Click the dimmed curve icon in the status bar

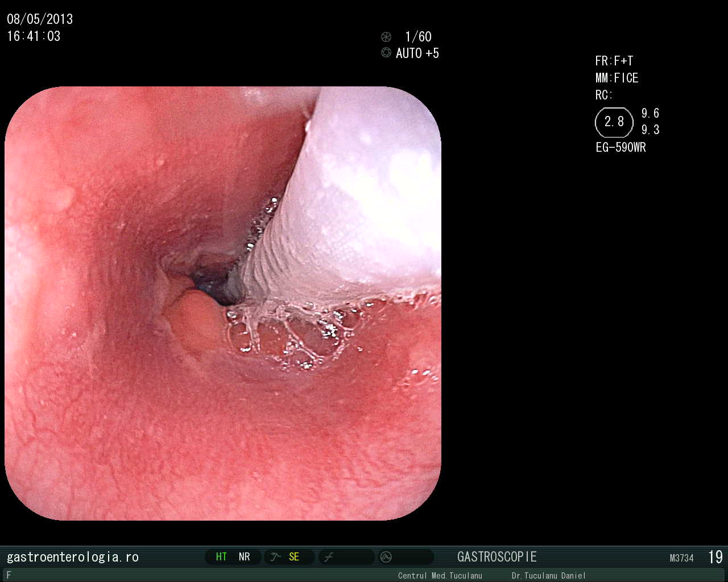tap(328, 557)
